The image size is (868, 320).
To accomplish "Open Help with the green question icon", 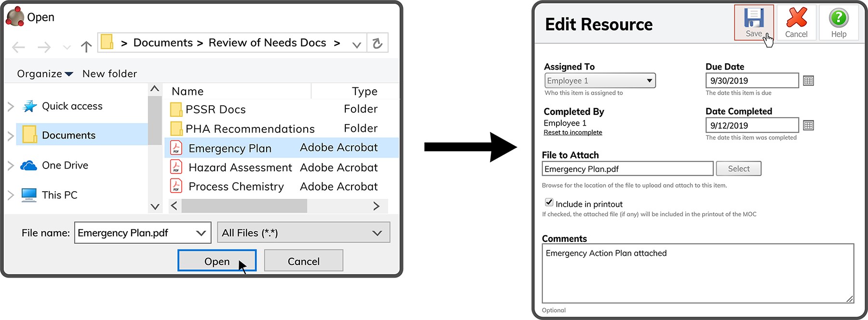I will 839,18.
